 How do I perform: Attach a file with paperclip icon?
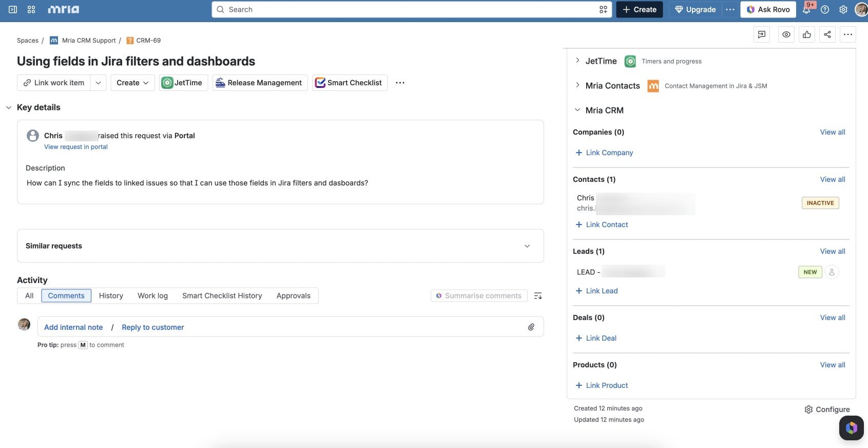(x=531, y=327)
